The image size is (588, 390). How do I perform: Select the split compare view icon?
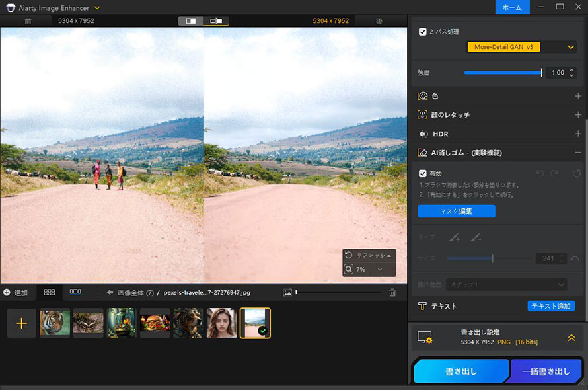click(x=191, y=21)
